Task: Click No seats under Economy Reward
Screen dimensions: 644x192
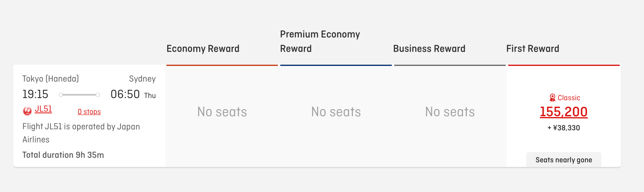Action: click(222, 112)
